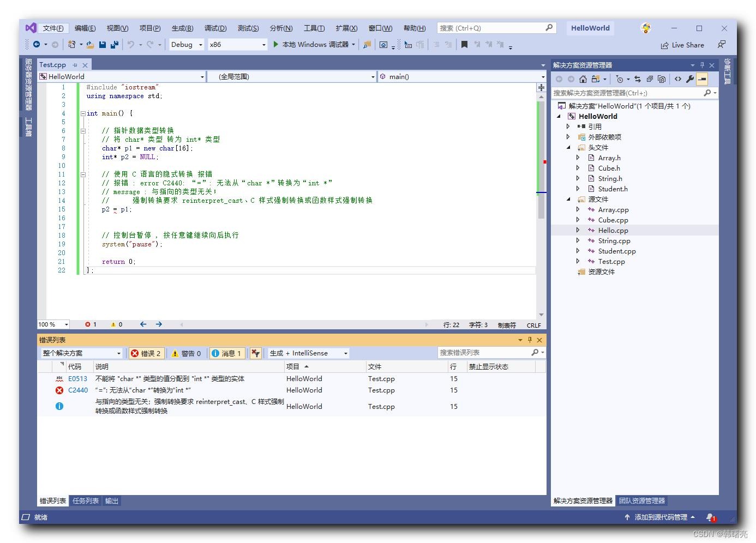Viewport: 756px width, 543px height.
Task: Switch to the task list tab
Action: (86, 501)
